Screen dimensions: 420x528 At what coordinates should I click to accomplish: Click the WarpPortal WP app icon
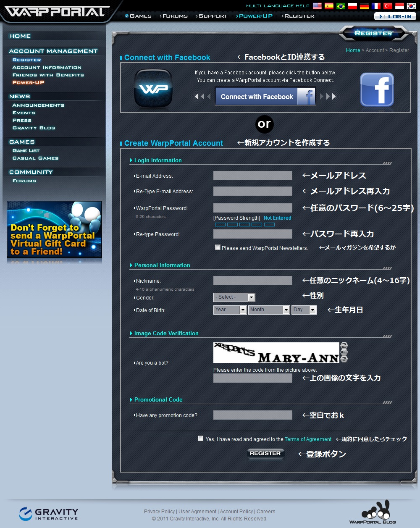pos(153,88)
